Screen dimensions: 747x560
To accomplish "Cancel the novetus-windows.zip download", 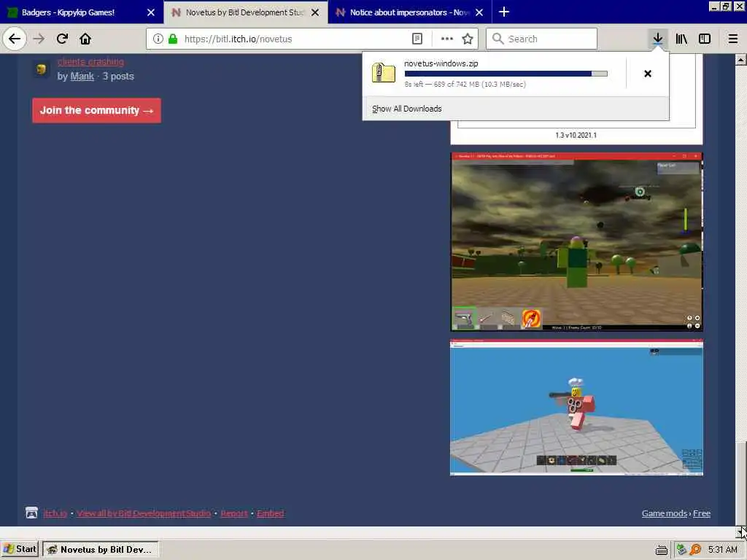I will click(648, 74).
